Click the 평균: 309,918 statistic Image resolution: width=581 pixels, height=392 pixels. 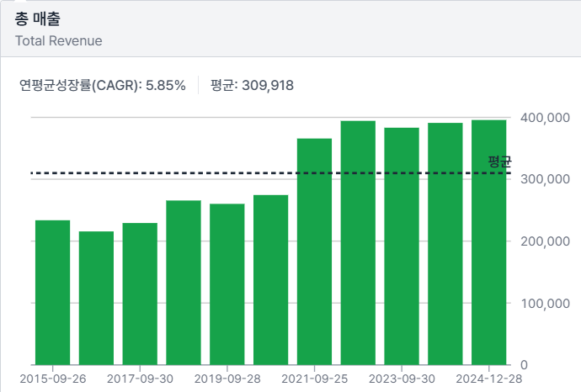[x=252, y=85]
